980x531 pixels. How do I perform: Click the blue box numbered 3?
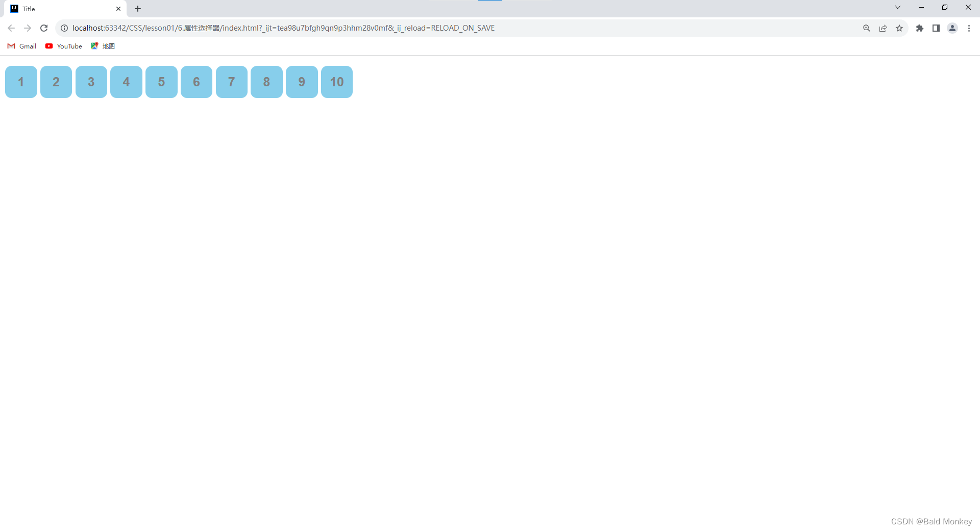pos(91,82)
